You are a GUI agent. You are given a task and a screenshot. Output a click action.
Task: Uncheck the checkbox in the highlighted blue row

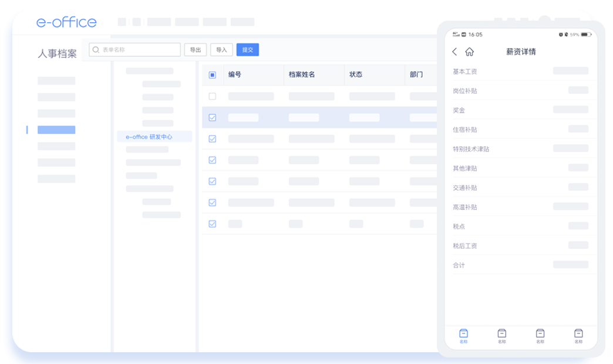pos(213,117)
